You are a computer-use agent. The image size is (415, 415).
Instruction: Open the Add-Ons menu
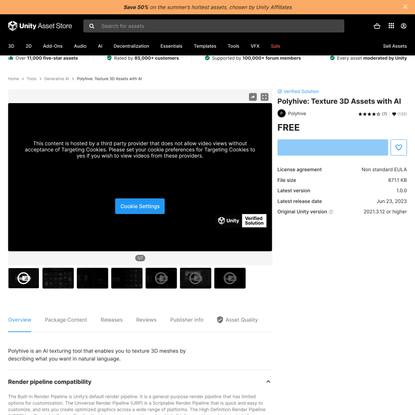click(53, 46)
